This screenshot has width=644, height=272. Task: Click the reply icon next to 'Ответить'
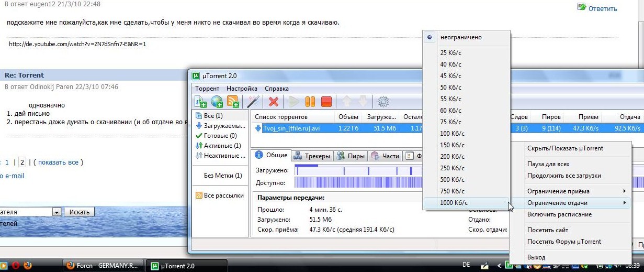pyautogui.click(x=581, y=7)
